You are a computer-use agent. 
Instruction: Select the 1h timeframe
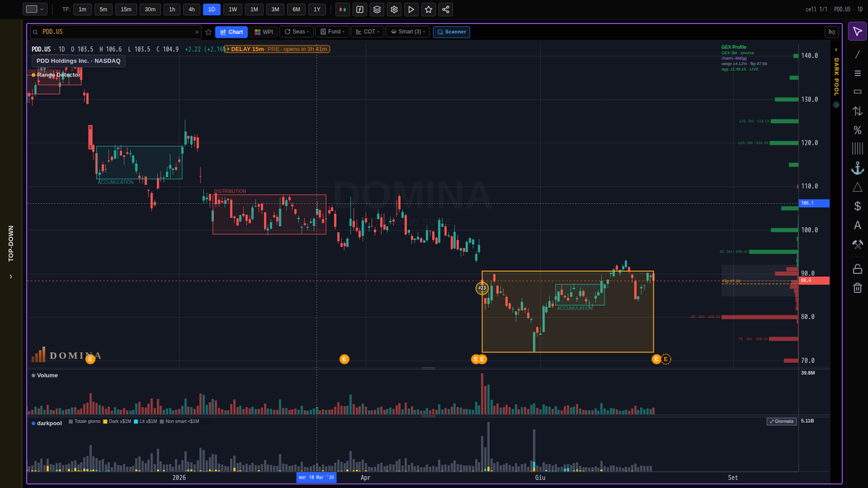(x=172, y=9)
